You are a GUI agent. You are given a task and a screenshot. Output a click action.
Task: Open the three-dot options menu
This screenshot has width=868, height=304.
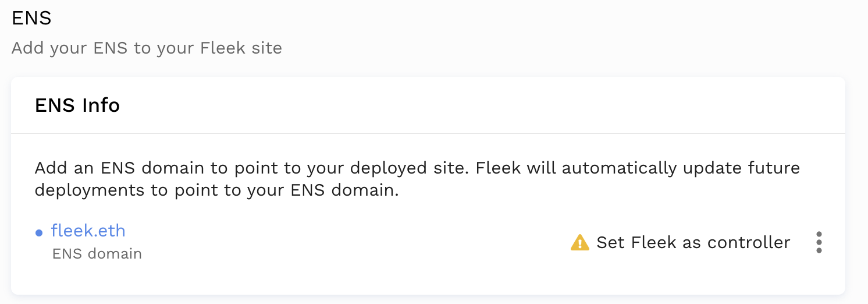pyautogui.click(x=819, y=242)
